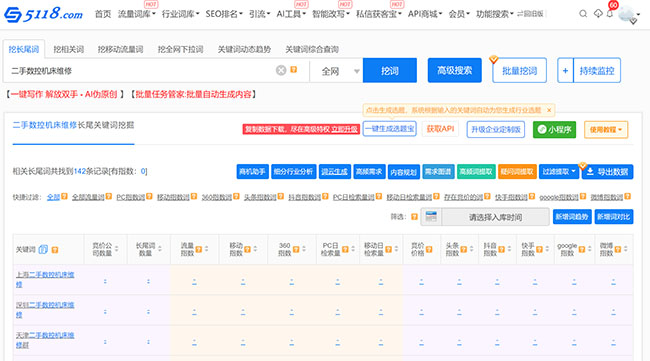Click help icon in 抖音指数 column header
Screen dimensions: 650x361
(x=501, y=249)
